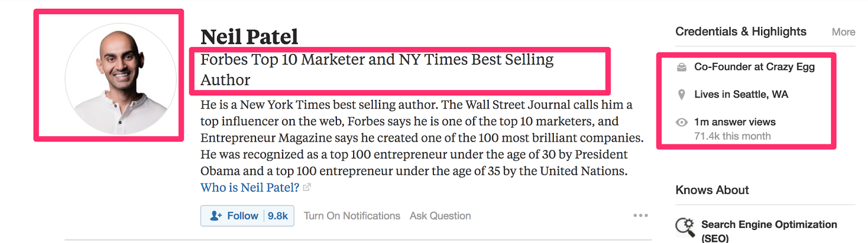This screenshot has width=868, height=243.
Task: Turn On Notifications for Neil Patel
Action: click(352, 216)
